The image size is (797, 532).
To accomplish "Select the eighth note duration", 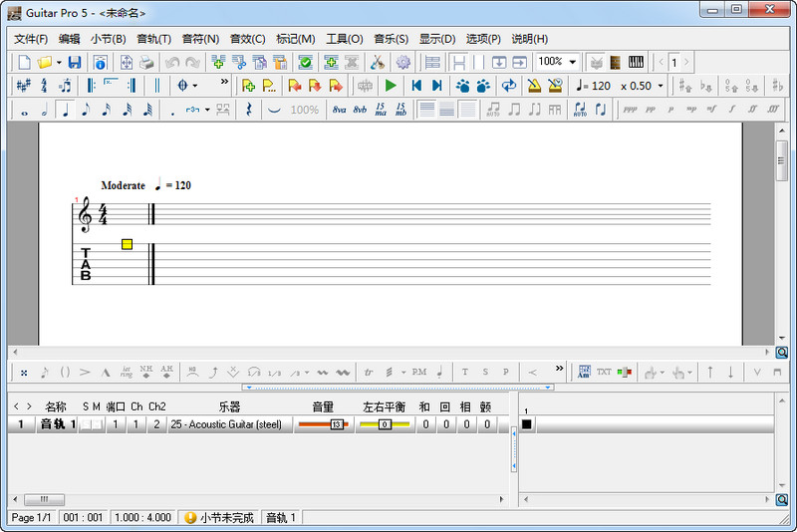I will tap(86, 110).
